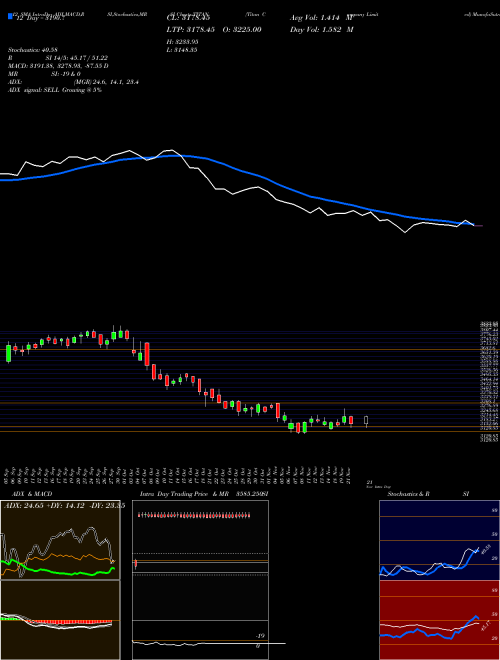Viewport: 500px width, 660px height.
Task: Click the MACD values line
Action: pos(58,66)
